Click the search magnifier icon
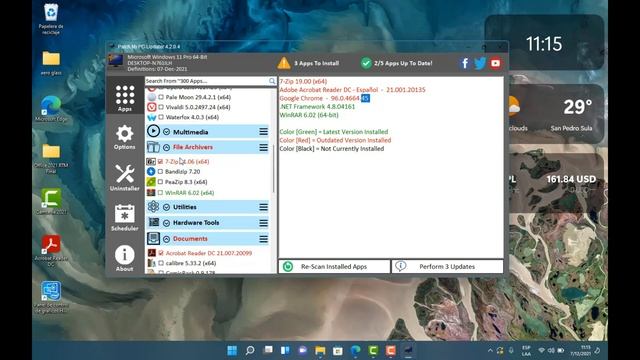 point(272,81)
